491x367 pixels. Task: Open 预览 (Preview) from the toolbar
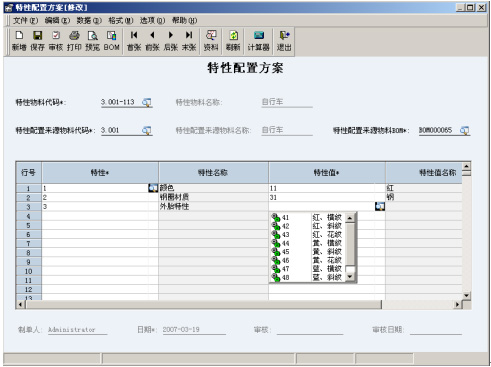pyautogui.click(x=92, y=41)
